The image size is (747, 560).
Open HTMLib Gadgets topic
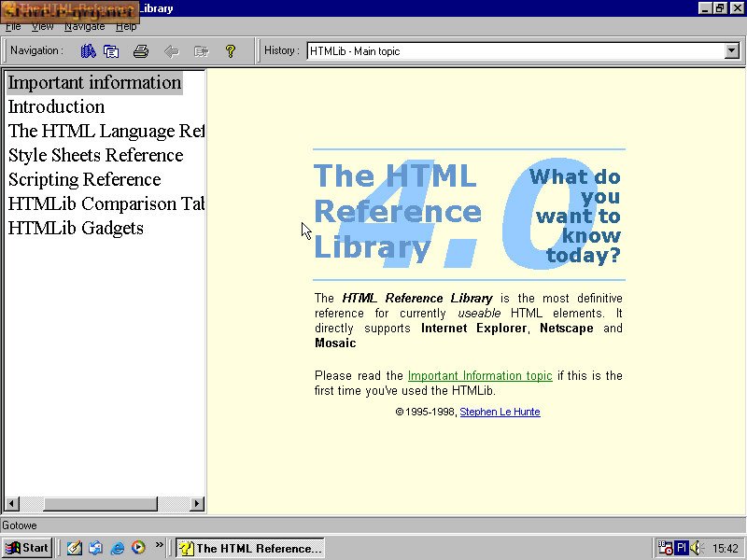[x=76, y=228]
